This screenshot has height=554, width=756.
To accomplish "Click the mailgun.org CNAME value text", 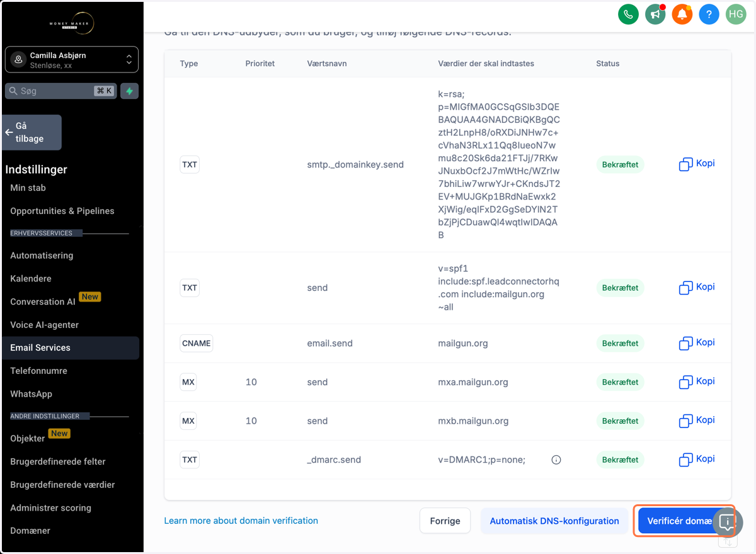I will point(463,343).
